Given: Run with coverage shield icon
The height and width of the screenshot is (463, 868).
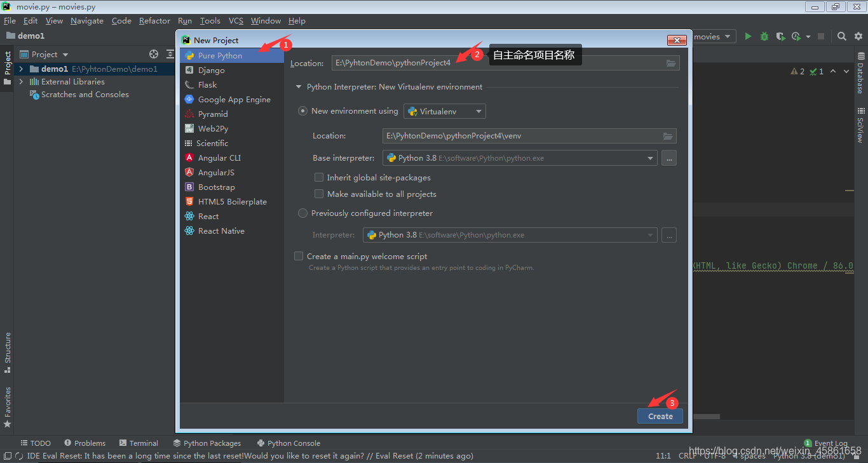Looking at the screenshot, I should [780, 37].
